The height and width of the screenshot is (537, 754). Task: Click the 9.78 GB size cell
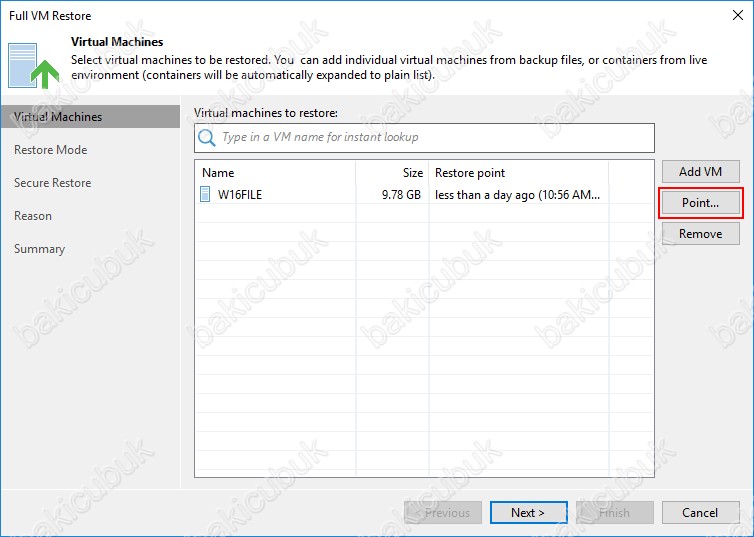(x=401, y=195)
